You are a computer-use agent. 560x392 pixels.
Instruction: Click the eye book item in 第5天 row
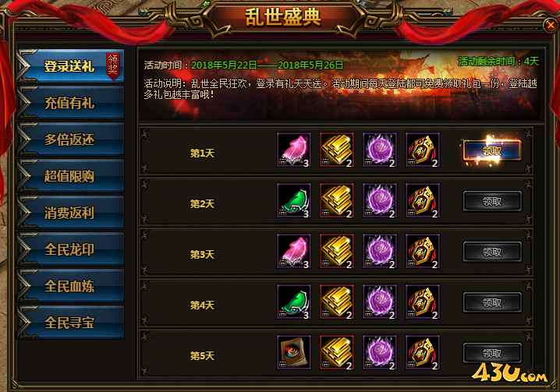[x=294, y=352]
